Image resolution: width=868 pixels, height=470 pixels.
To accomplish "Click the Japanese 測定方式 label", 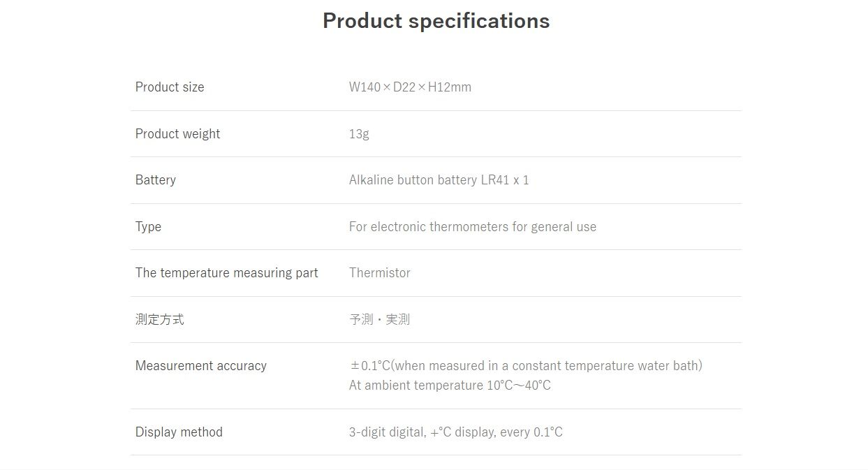I will (x=160, y=320).
